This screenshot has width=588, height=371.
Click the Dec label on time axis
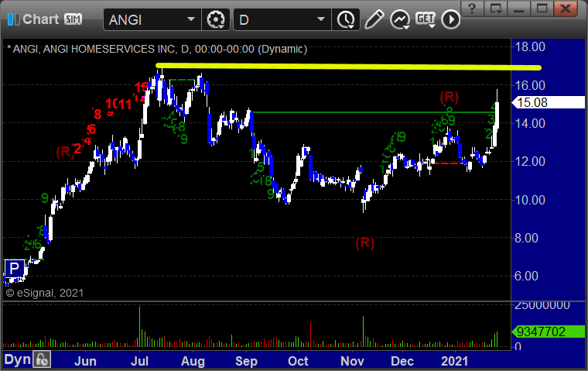(x=402, y=361)
